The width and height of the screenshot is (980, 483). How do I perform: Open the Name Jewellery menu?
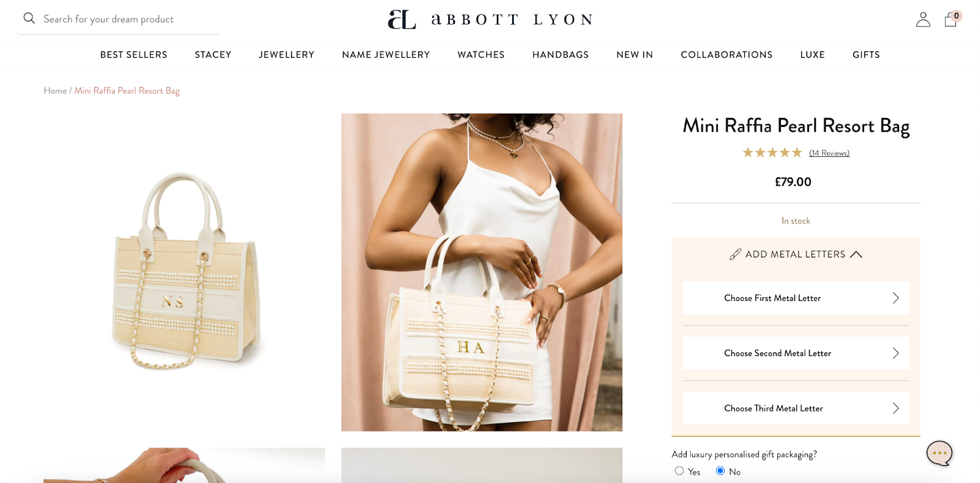click(386, 55)
